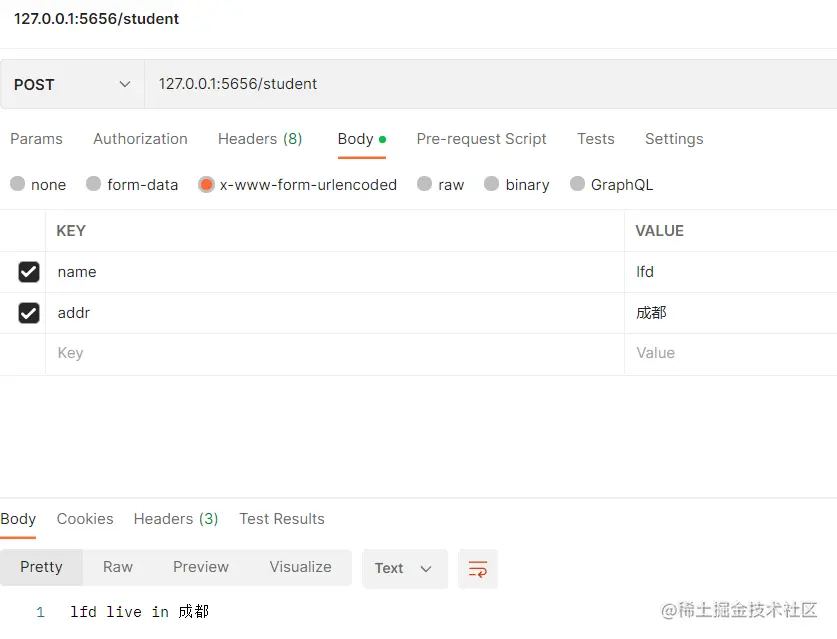Open the response Cookies tab

(x=85, y=519)
